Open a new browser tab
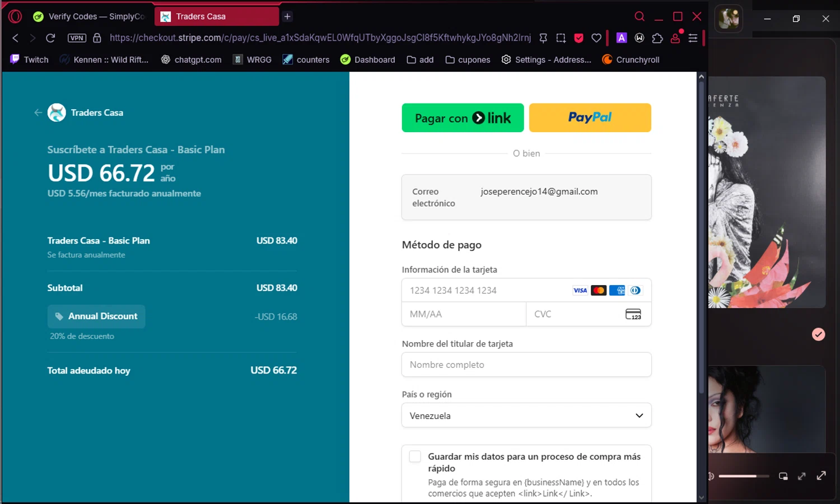 287,16
